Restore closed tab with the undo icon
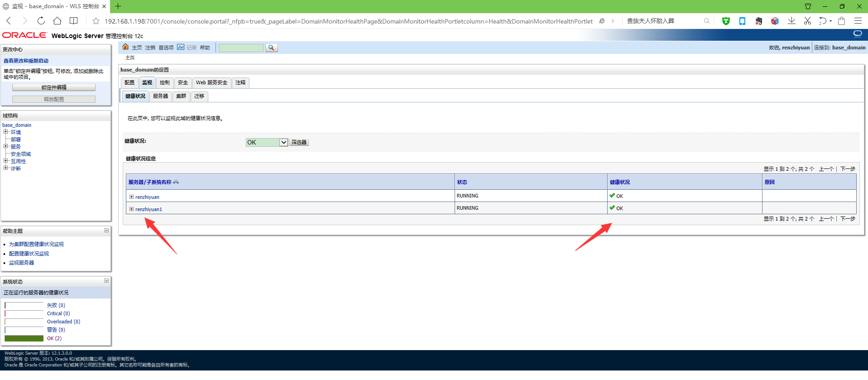This screenshot has width=868, height=380. click(823, 21)
